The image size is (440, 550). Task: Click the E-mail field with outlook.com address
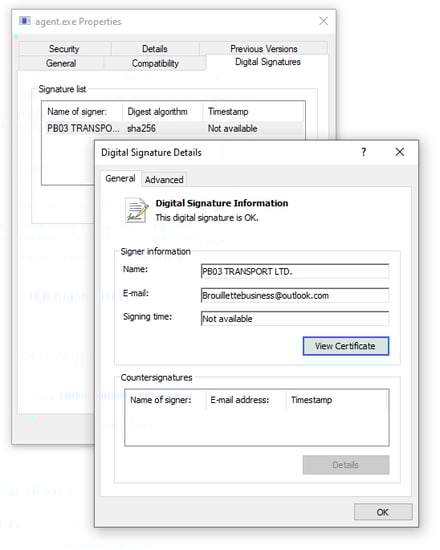(295, 295)
